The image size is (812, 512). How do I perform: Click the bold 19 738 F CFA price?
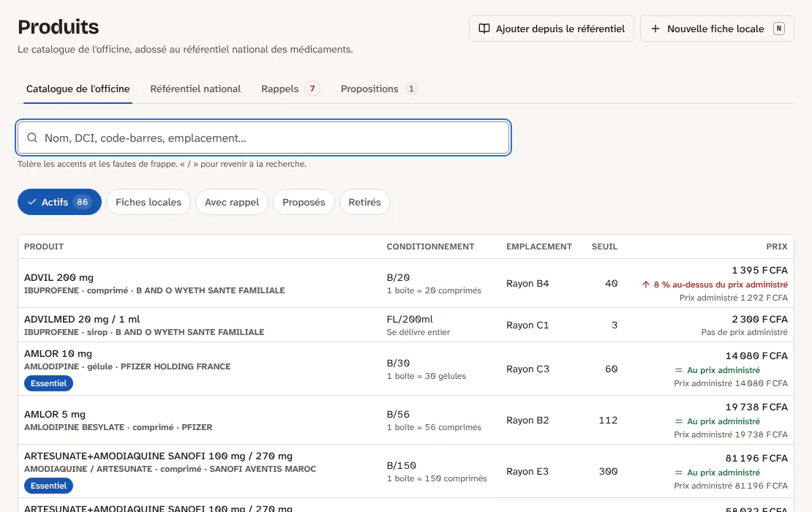[x=756, y=407]
